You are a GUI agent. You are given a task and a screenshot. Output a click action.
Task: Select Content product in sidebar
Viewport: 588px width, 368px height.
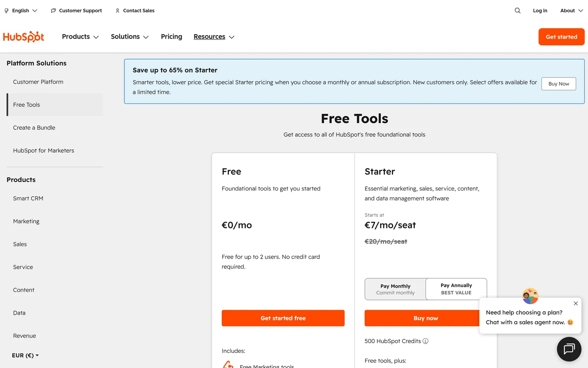click(55, 290)
